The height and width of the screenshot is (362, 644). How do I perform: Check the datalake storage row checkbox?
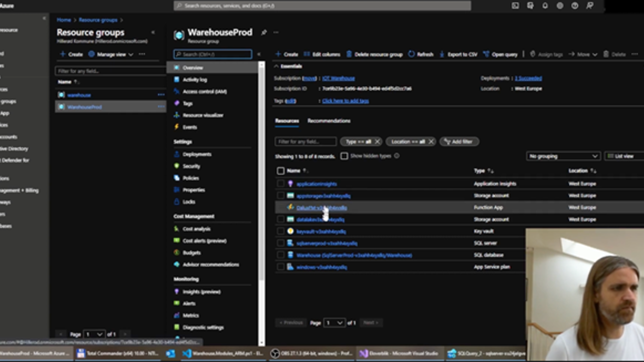coord(280,219)
